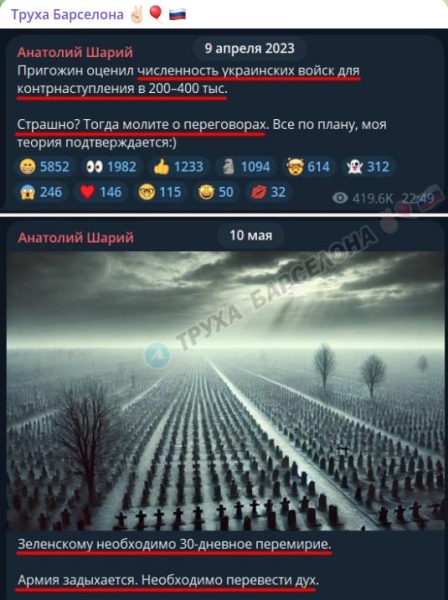The image size is (448, 600).
Task: Click the kiss mark reaction 32
Action: [x=269, y=192]
